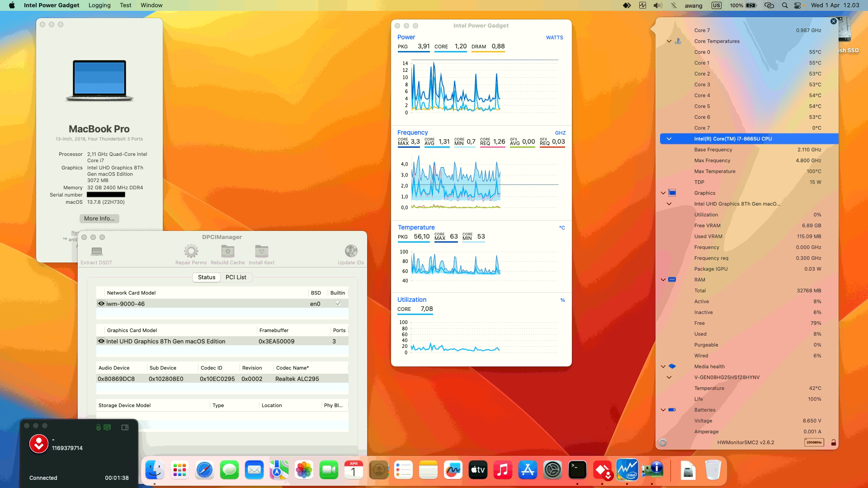Open FaceTime from the Dock
The image size is (868, 488).
click(x=329, y=470)
